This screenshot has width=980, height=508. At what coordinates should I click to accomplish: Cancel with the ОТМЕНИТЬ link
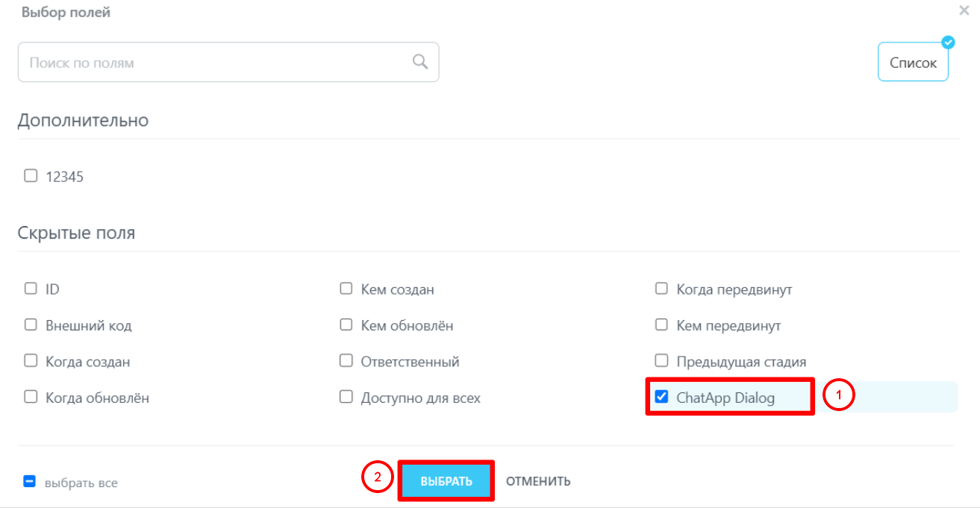[538, 481]
